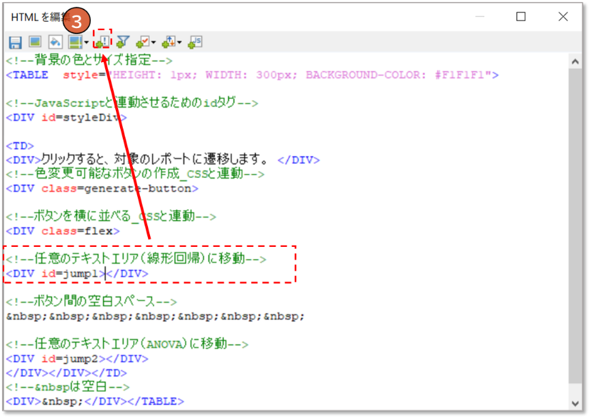Click the insert image toolbar icon
The height and width of the screenshot is (418, 590).
click(x=35, y=42)
